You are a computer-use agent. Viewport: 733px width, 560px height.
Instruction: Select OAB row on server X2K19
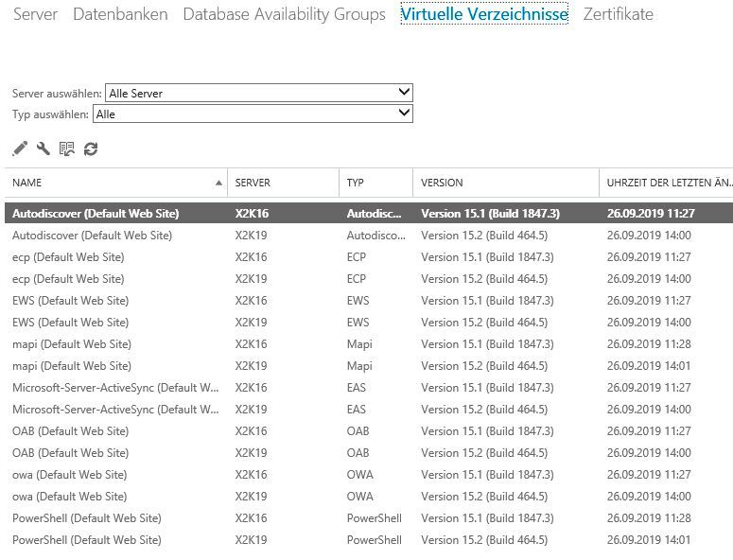(369, 452)
